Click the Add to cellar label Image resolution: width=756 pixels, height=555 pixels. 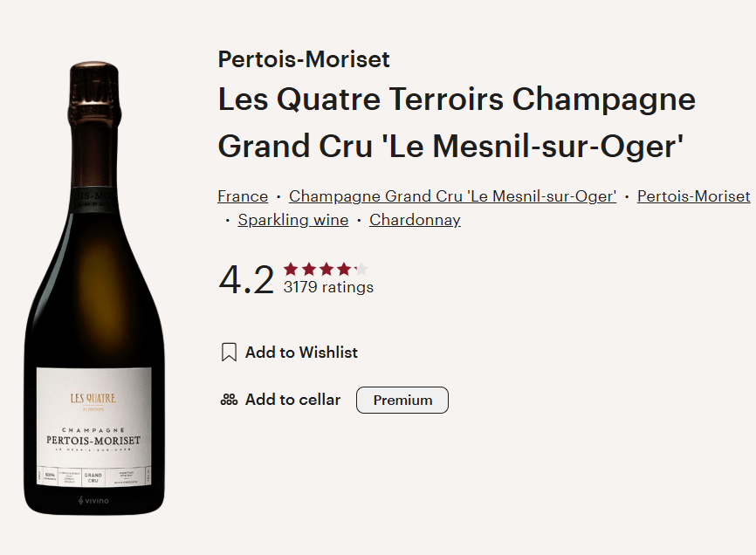coord(293,399)
